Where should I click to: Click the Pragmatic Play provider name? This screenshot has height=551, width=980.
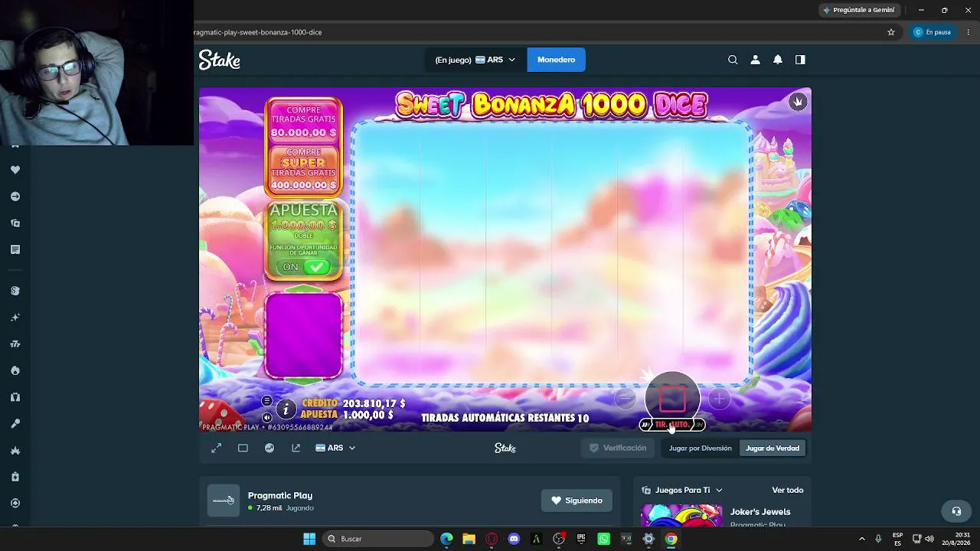click(x=280, y=495)
